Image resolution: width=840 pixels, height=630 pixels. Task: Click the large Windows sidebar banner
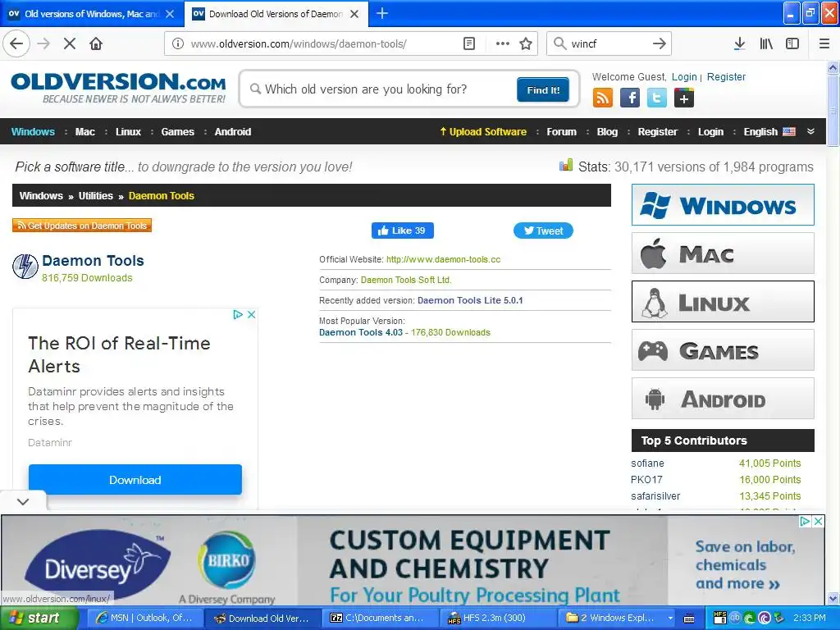723,204
